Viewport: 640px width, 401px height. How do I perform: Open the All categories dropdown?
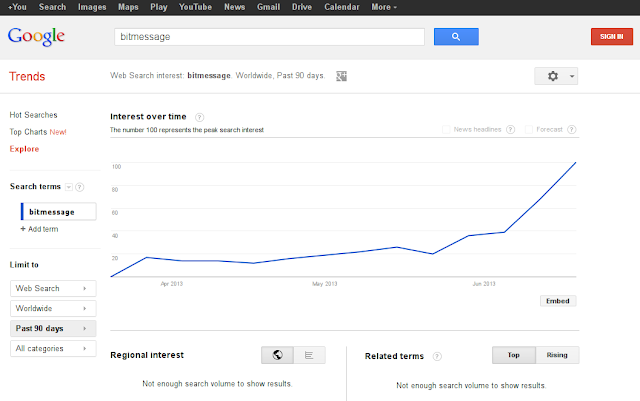pos(53,348)
